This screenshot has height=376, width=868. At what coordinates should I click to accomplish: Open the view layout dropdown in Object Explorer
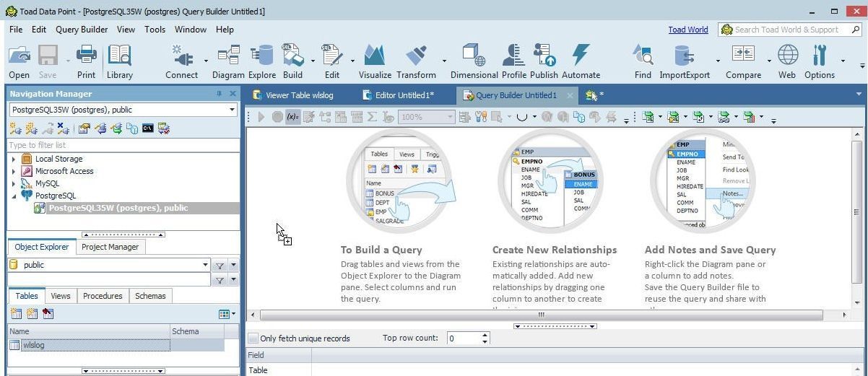[x=227, y=314]
